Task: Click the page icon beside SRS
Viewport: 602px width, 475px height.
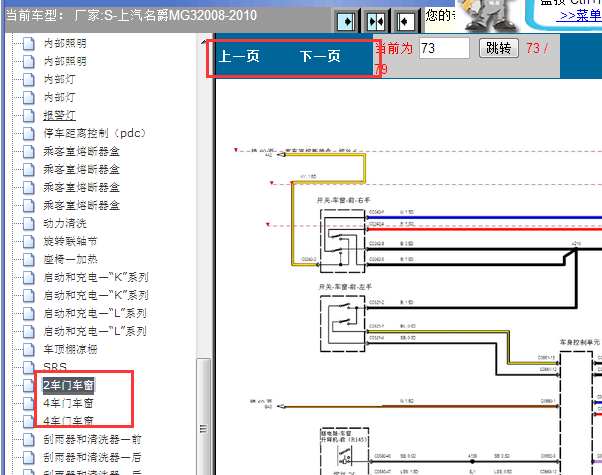Action: tap(29, 367)
